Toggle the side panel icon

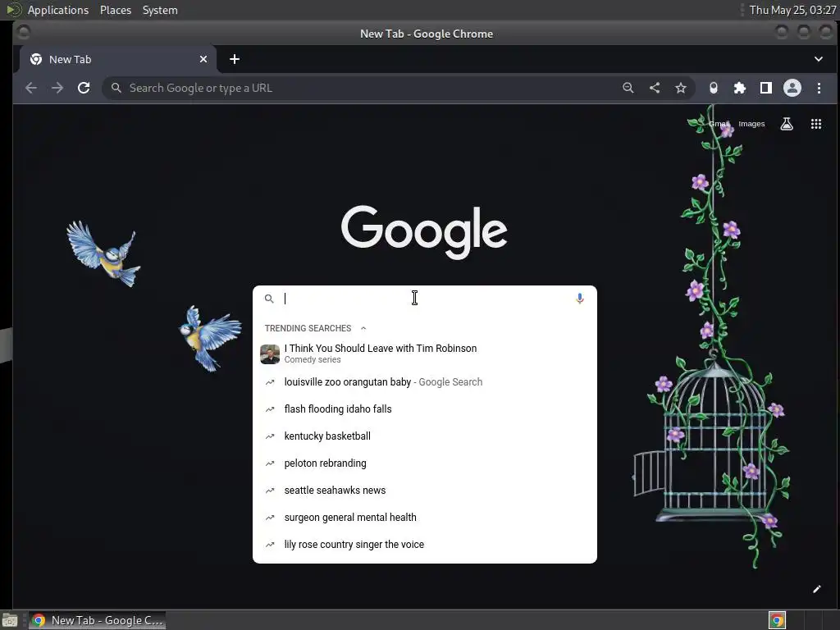point(766,88)
